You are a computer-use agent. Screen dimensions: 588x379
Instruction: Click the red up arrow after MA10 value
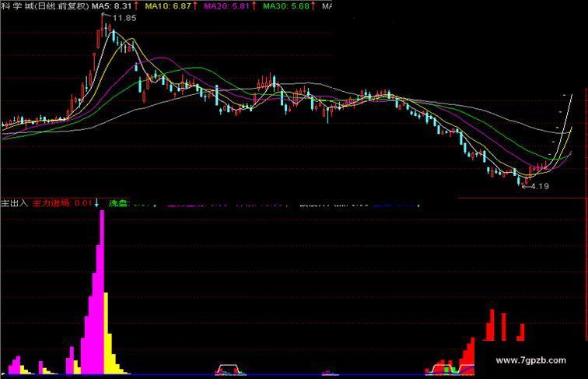point(195,6)
